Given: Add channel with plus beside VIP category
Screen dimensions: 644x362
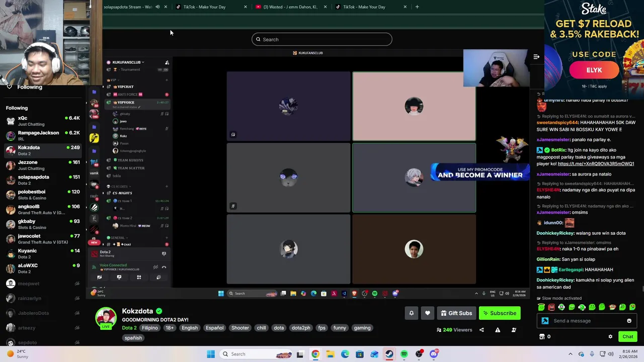Looking at the screenshot, I should [167, 80].
